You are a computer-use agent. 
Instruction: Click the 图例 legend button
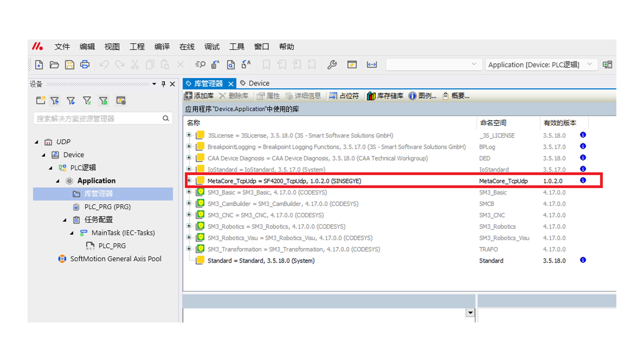tap(422, 96)
